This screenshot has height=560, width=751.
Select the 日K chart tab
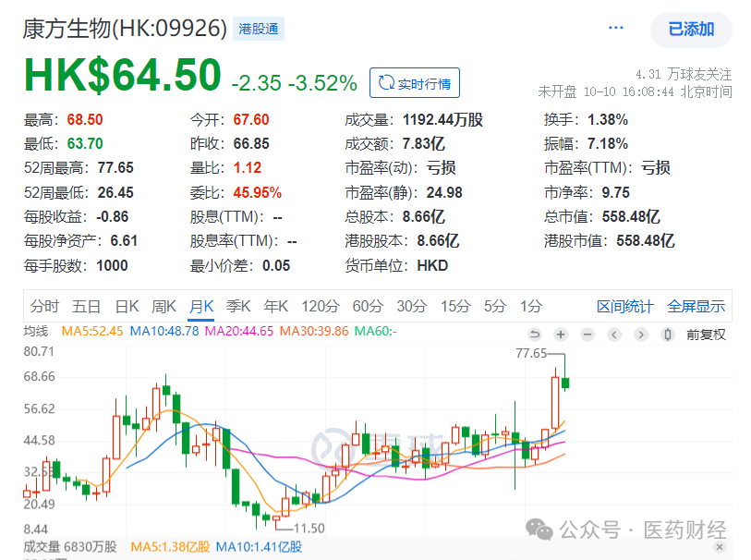tap(127, 307)
